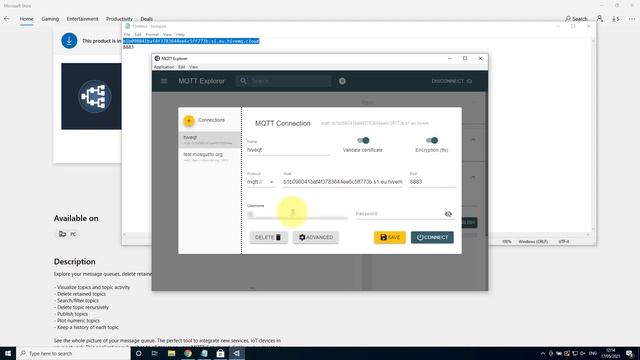Click the Host input field
The image size is (640, 360).
pyautogui.click(x=342, y=182)
